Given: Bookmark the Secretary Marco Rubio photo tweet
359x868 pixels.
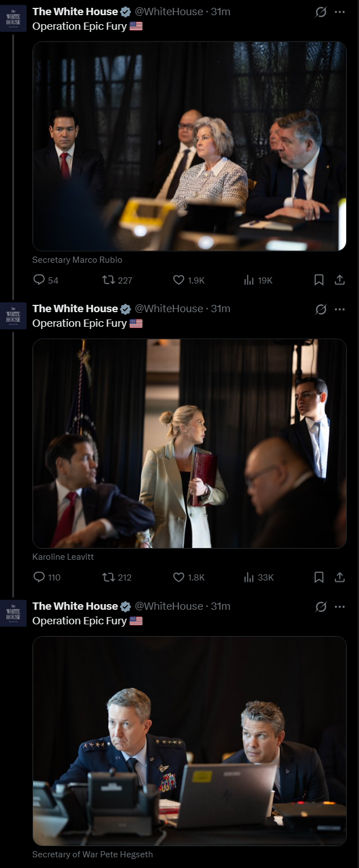Looking at the screenshot, I should [x=319, y=280].
